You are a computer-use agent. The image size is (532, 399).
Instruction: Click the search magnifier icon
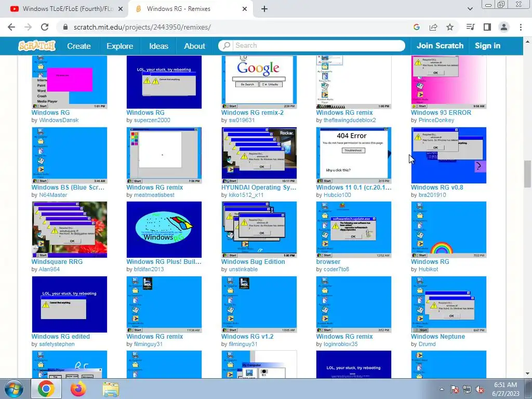[227, 46]
